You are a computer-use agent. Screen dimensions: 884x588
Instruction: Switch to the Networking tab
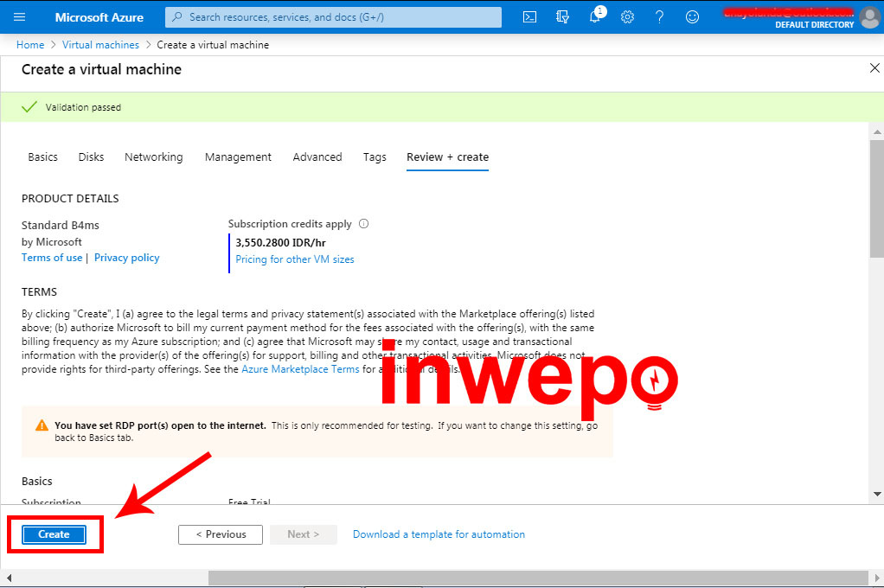pos(153,157)
